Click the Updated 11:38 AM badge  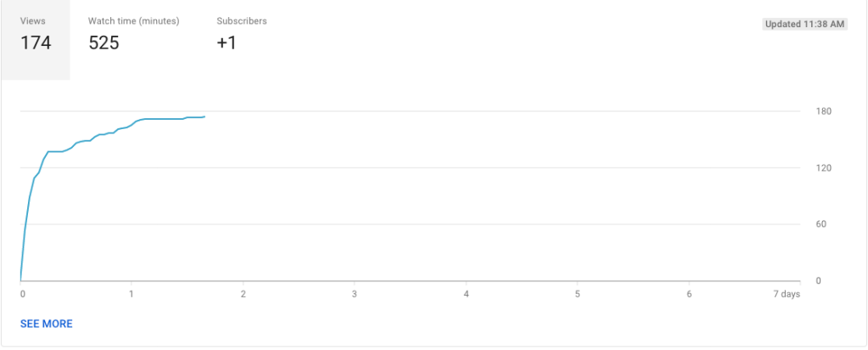point(804,25)
